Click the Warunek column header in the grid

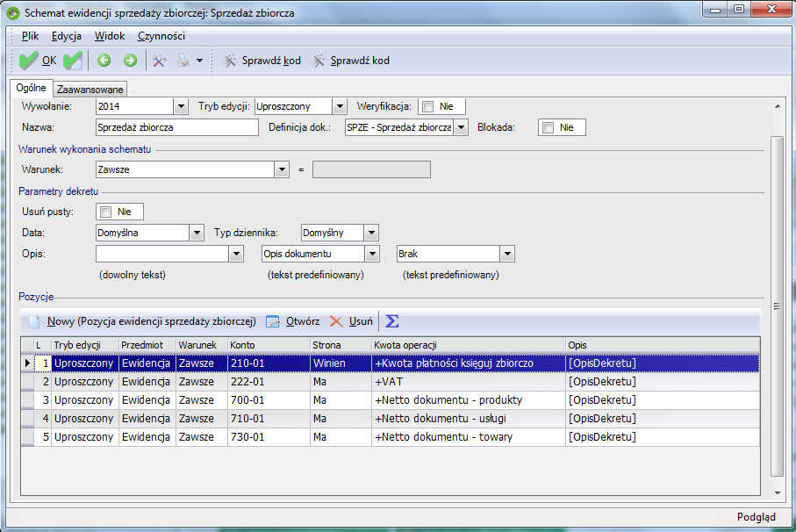tap(202, 345)
